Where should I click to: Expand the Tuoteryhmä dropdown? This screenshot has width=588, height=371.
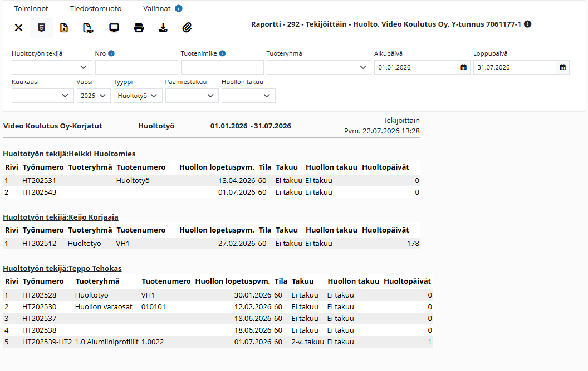click(x=318, y=67)
